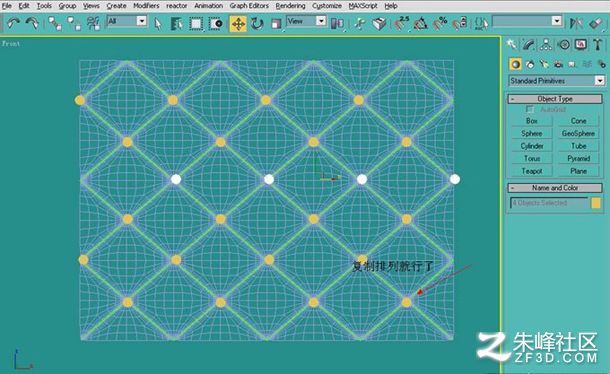The height and width of the screenshot is (374, 610).
Task: Select the Geometry category icon
Action: [515, 64]
